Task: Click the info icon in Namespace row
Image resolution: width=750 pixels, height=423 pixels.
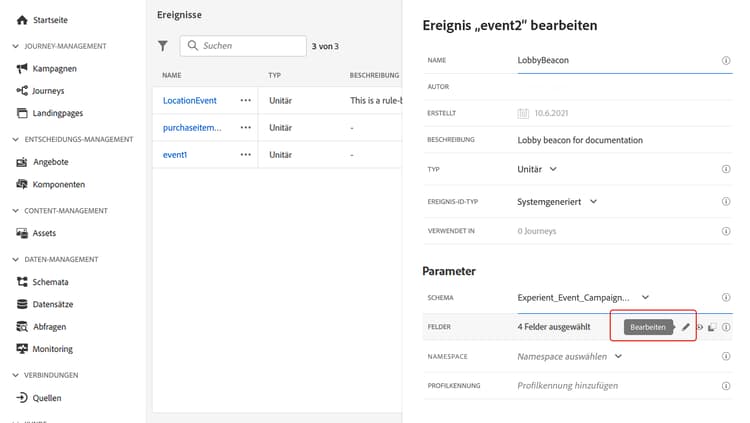Action: (726, 356)
